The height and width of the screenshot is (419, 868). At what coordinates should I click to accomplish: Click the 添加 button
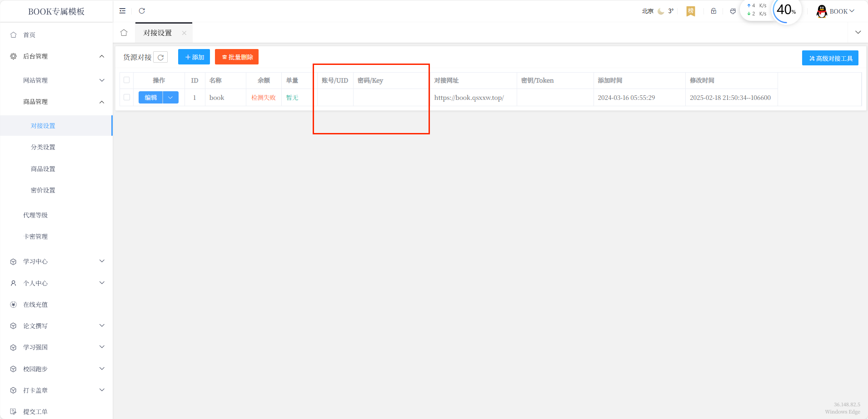(194, 57)
